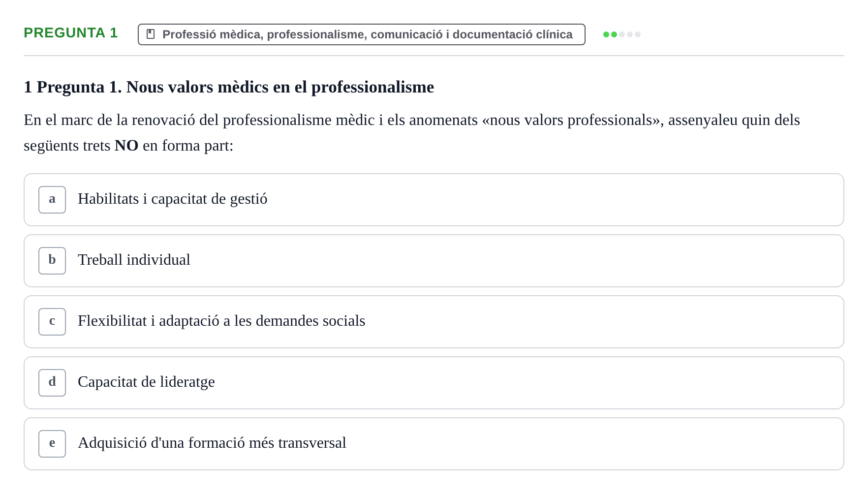The width and height of the screenshot is (868, 494).
Task: Click the green difficulty dots indicator
Action: point(622,34)
